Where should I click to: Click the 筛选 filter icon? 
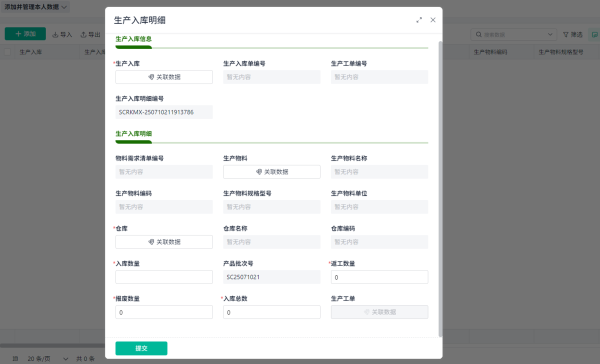[566, 34]
